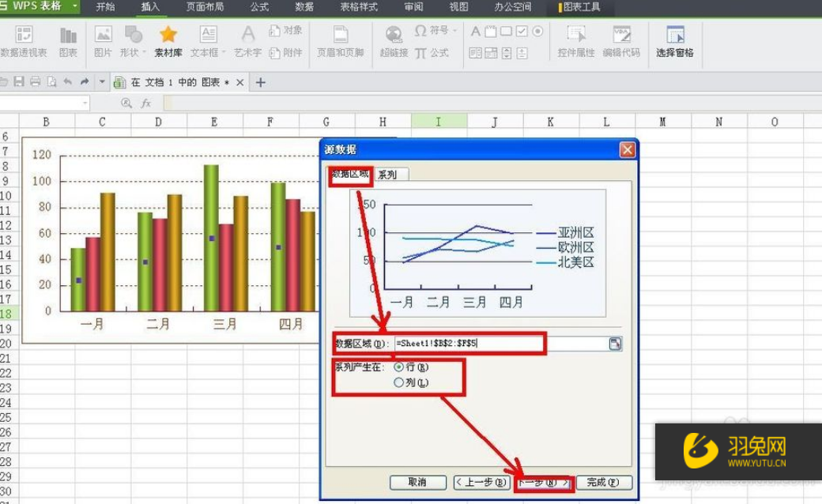Insert an option button form control
This screenshot has width=822, height=504.
point(537,32)
